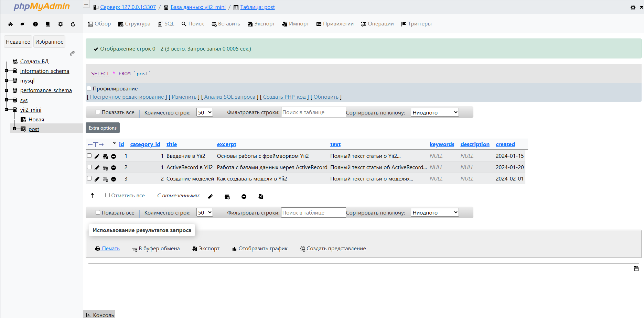Copy checked rows via bottom copy icon
This screenshot has width=644, height=318.
[227, 197]
